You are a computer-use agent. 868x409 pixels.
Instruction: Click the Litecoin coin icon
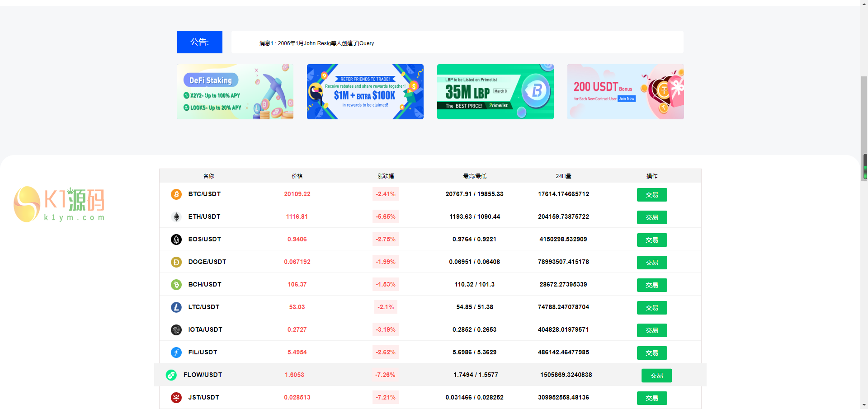(x=176, y=307)
